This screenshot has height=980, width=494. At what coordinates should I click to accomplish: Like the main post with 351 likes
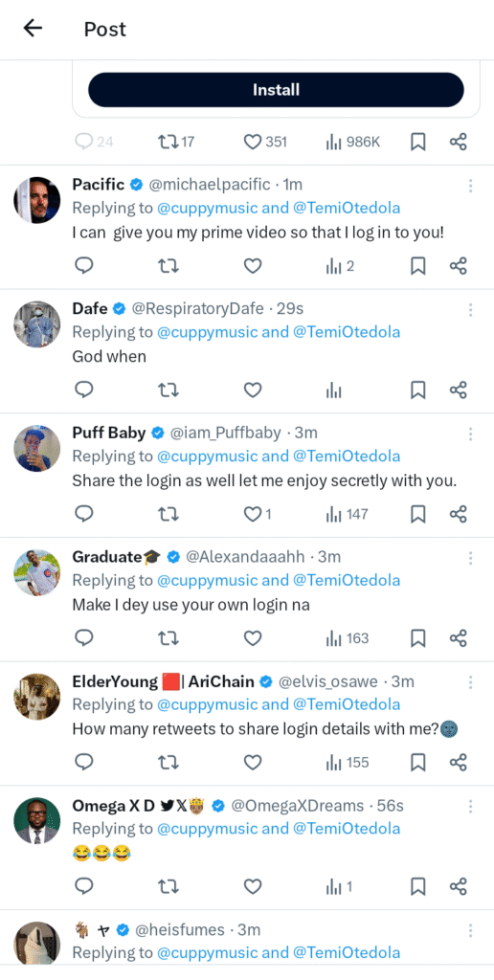pyautogui.click(x=265, y=143)
